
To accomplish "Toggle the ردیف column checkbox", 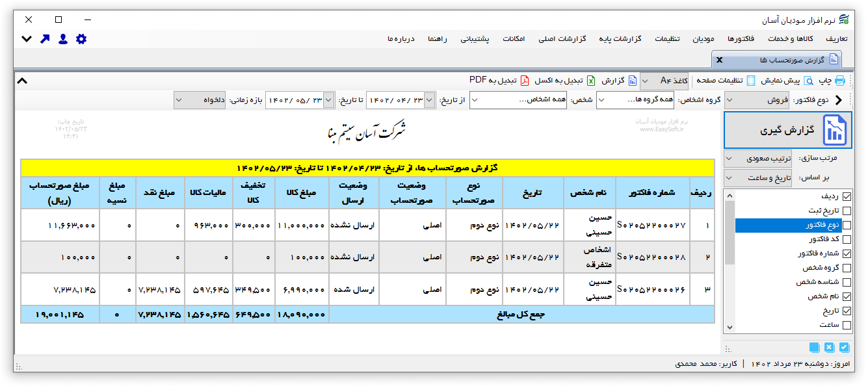I will [847, 196].
